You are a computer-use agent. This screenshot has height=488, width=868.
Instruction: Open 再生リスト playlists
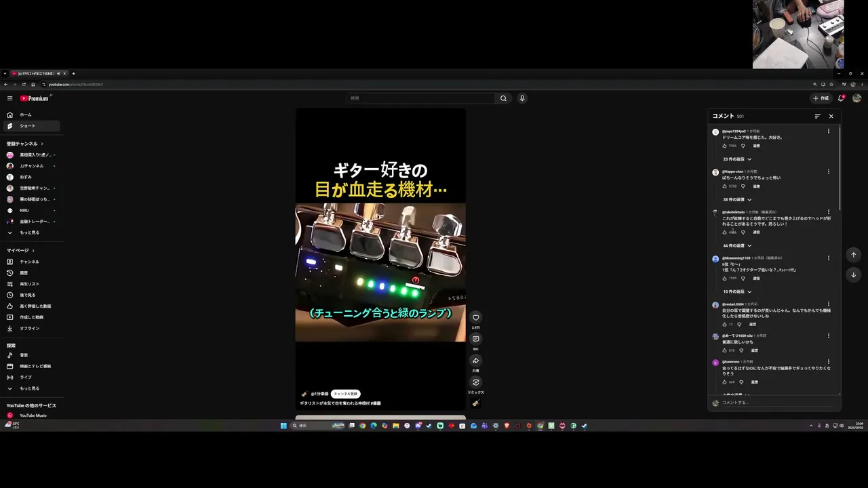pos(33,284)
